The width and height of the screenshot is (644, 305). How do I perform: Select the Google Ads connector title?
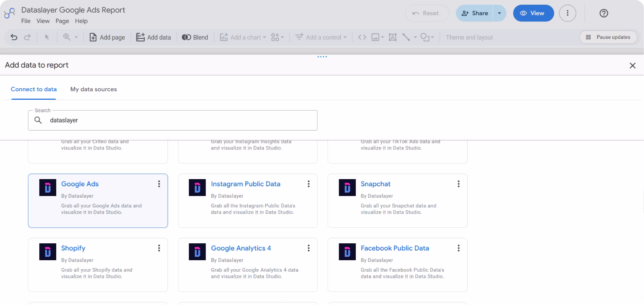click(x=80, y=184)
